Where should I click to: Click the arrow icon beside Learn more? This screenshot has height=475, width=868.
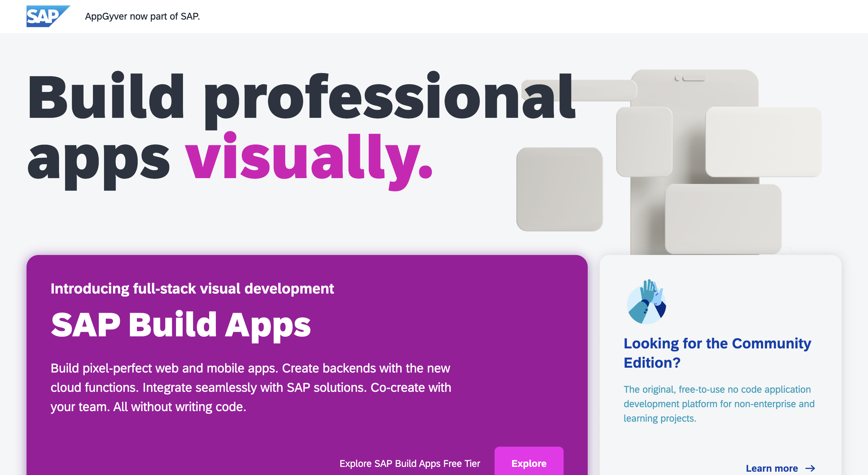point(810,468)
